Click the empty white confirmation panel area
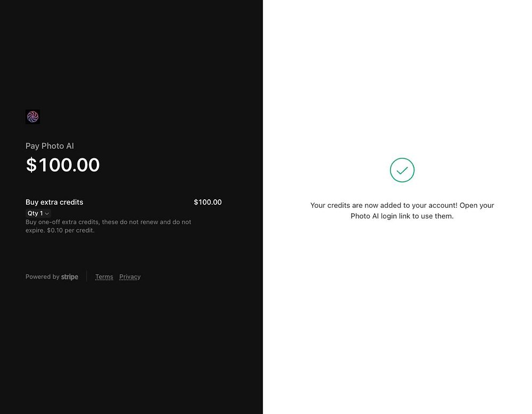 click(399, 319)
